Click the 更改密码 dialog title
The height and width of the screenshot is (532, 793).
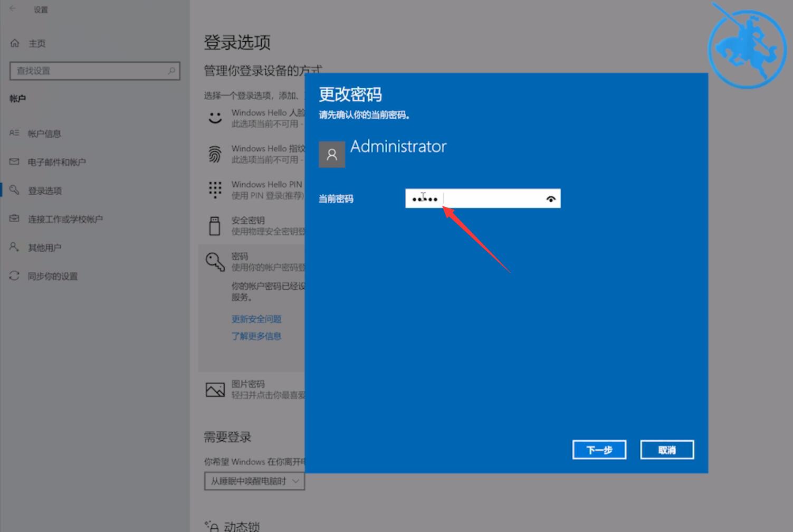[350, 94]
